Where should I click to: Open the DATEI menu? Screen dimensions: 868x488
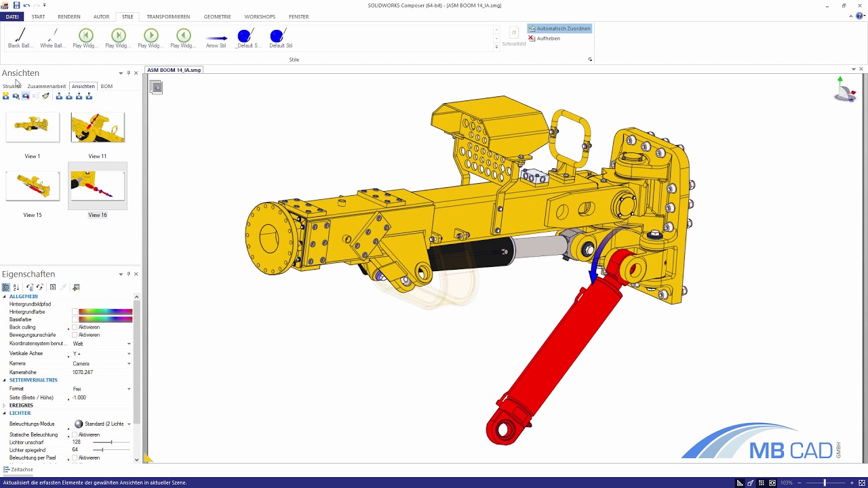(x=12, y=16)
